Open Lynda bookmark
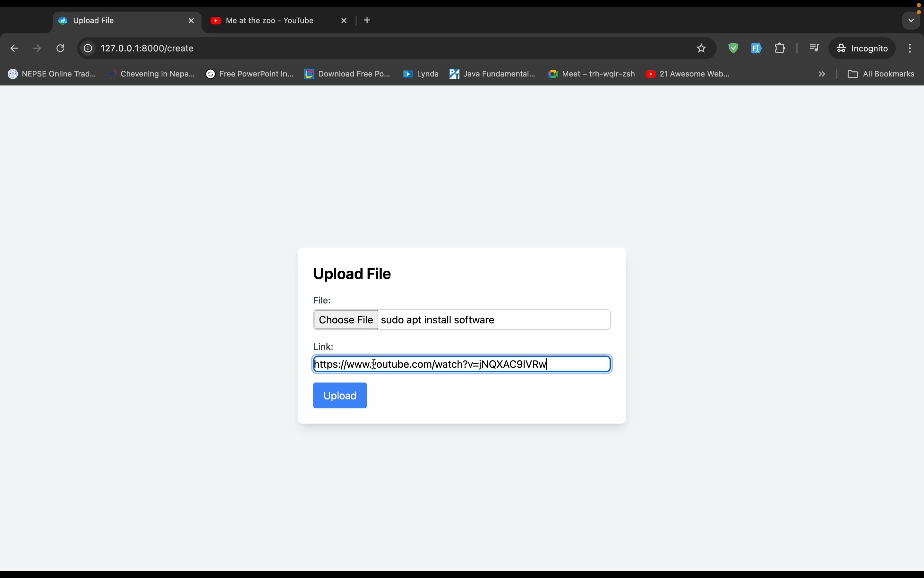The image size is (924, 578). (x=421, y=74)
